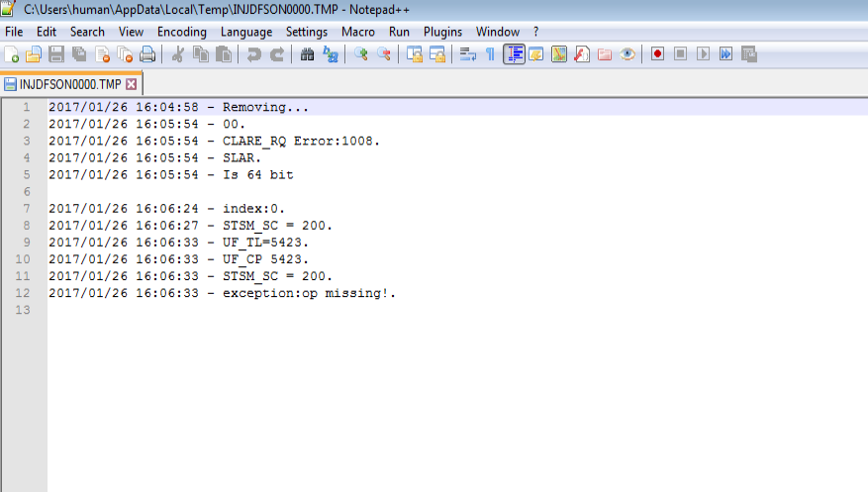Click the Run macro multiple times icon
The image size is (868, 492).
pyautogui.click(x=726, y=54)
